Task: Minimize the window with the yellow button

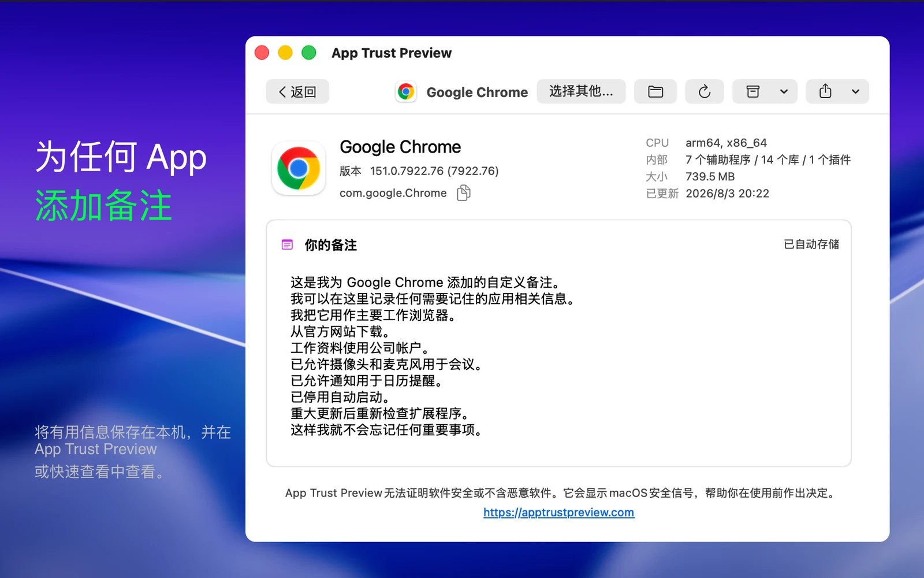Action: coord(285,53)
